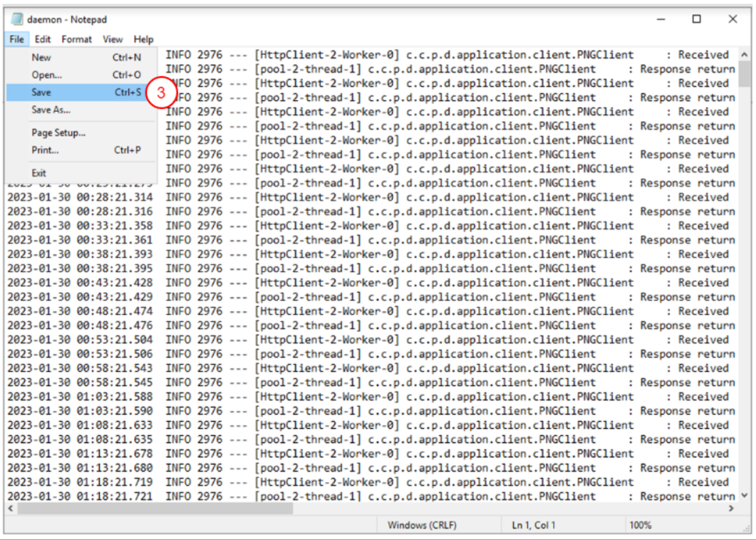Maximize the daemon Notepad window

click(697, 19)
